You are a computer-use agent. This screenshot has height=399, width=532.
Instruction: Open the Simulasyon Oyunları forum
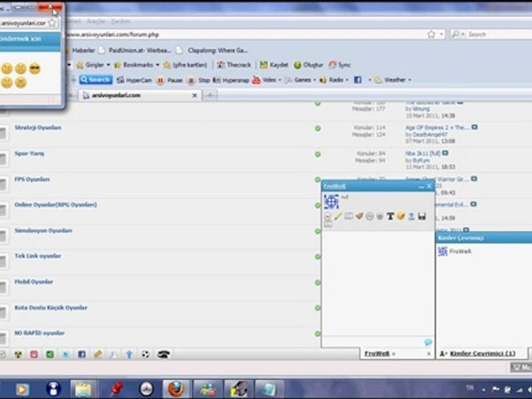tap(43, 231)
